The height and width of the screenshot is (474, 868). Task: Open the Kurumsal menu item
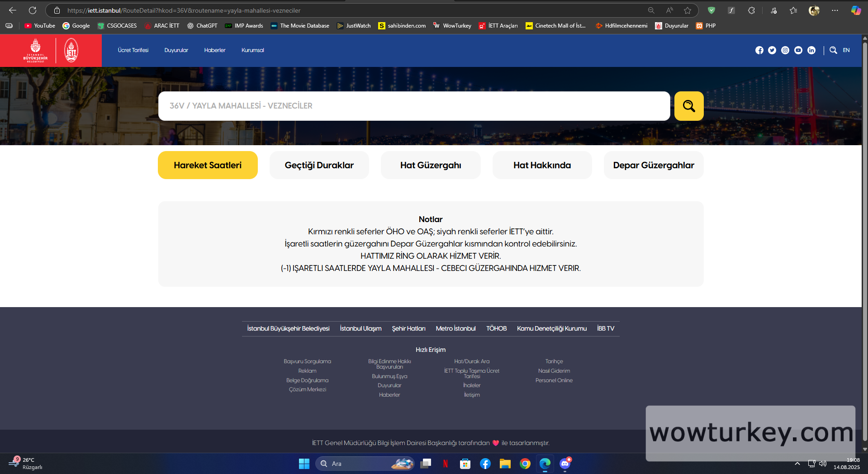click(252, 50)
